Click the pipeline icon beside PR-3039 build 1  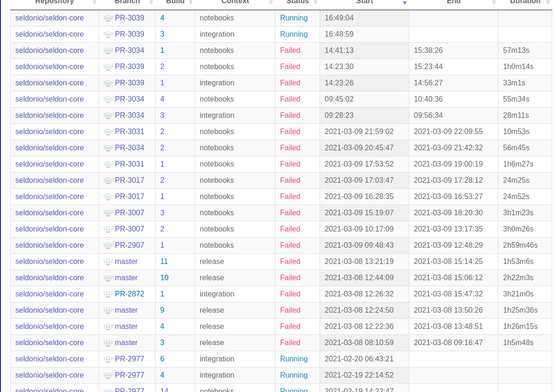(x=108, y=84)
